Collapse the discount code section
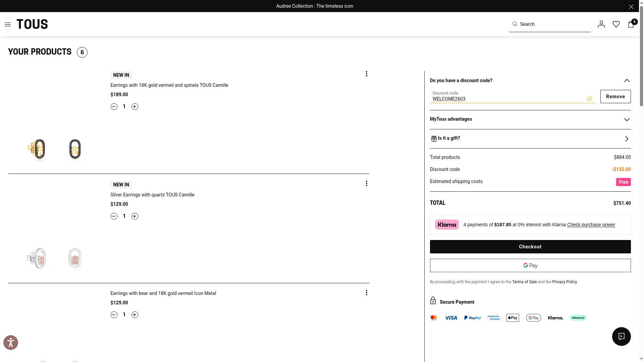This screenshot has width=644, height=362. tap(627, 80)
